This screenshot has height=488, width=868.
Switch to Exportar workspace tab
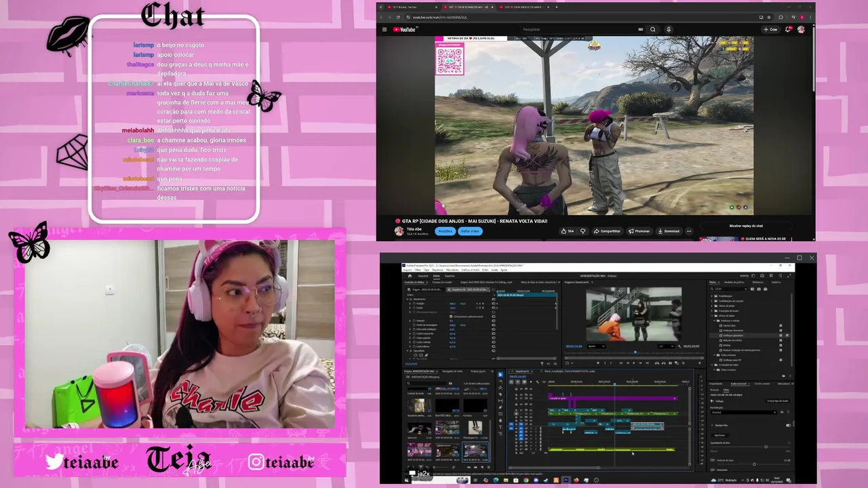(x=450, y=276)
